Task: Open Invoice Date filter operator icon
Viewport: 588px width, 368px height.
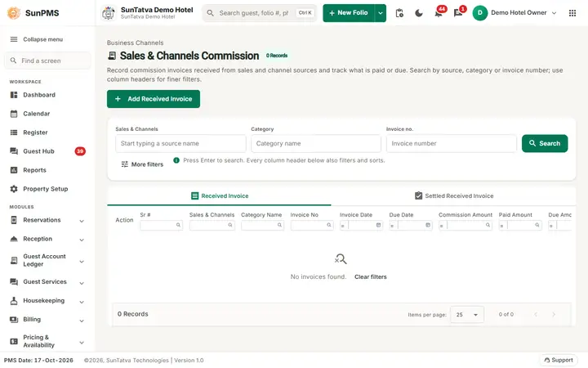Action: (343, 226)
